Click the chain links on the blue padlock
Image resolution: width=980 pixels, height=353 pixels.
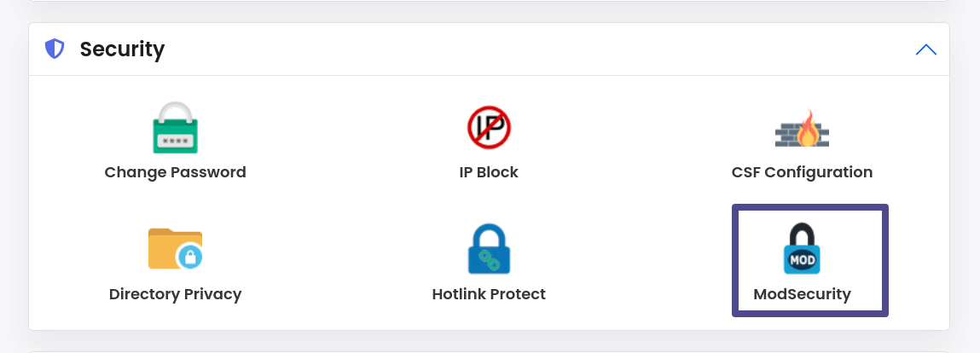tap(489, 259)
